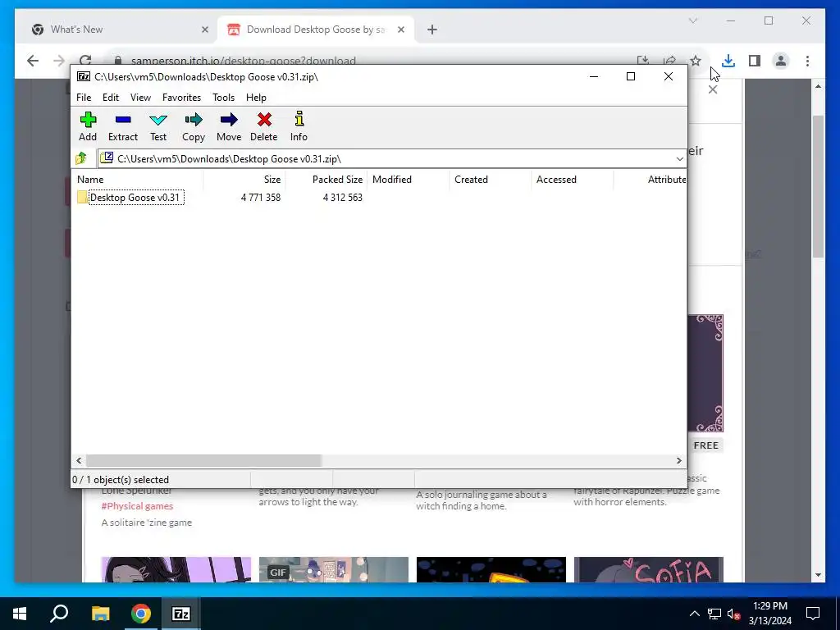This screenshot has width=840, height=630.
Task: Click the #Physical games tag link
Action: tap(137, 505)
